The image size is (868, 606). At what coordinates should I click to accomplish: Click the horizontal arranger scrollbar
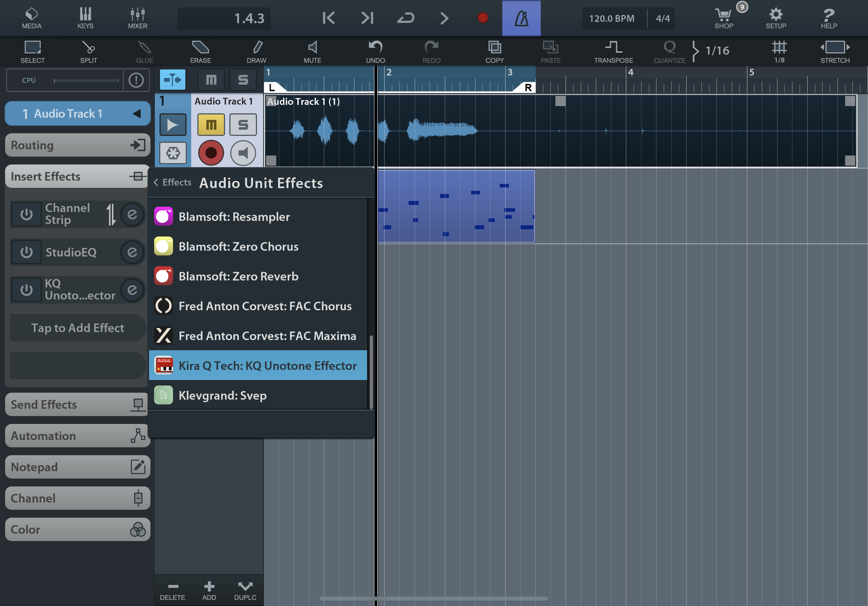[x=433, y=598]
